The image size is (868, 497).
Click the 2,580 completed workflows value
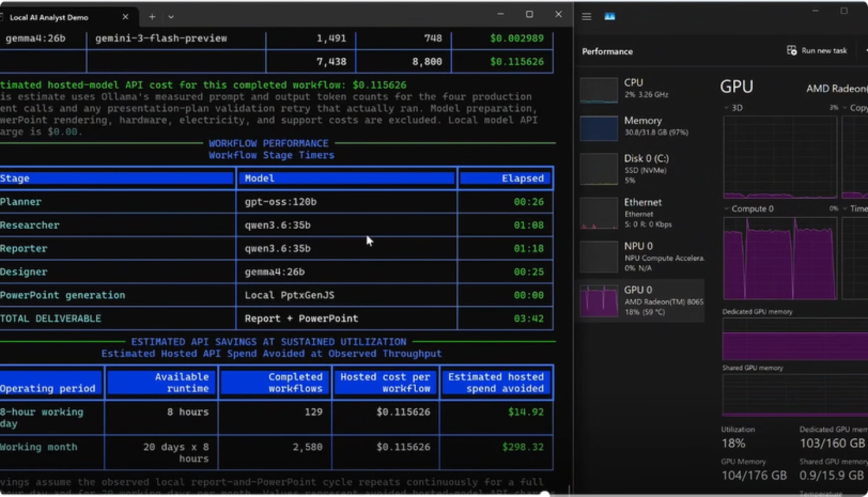(x=307, y=447)
